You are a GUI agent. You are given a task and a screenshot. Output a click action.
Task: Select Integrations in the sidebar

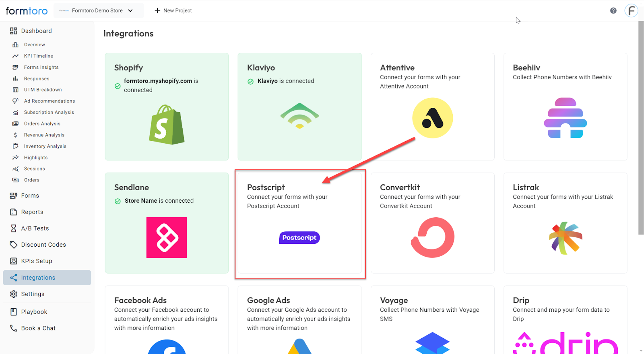point(47,278)
